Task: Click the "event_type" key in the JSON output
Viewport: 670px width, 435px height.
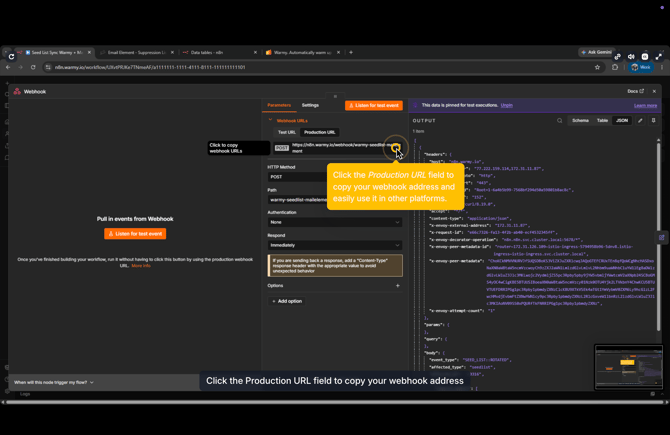Action: (443, 360)
